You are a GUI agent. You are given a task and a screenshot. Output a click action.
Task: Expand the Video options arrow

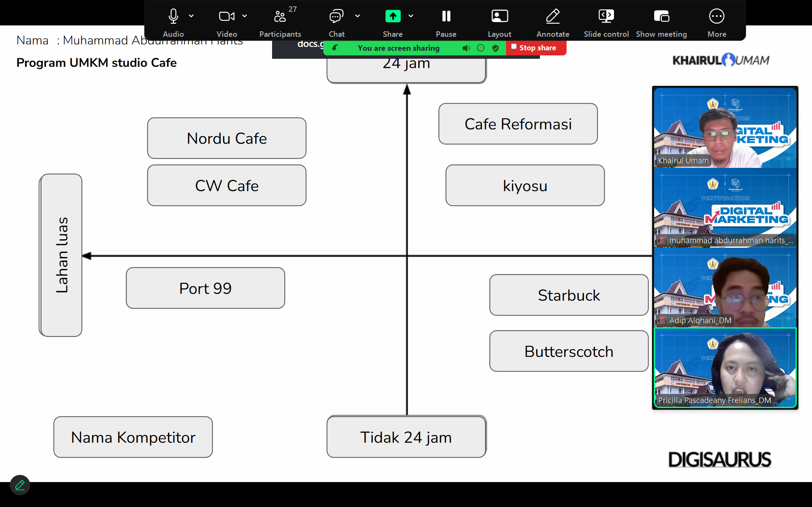click(x=245, y=16)
